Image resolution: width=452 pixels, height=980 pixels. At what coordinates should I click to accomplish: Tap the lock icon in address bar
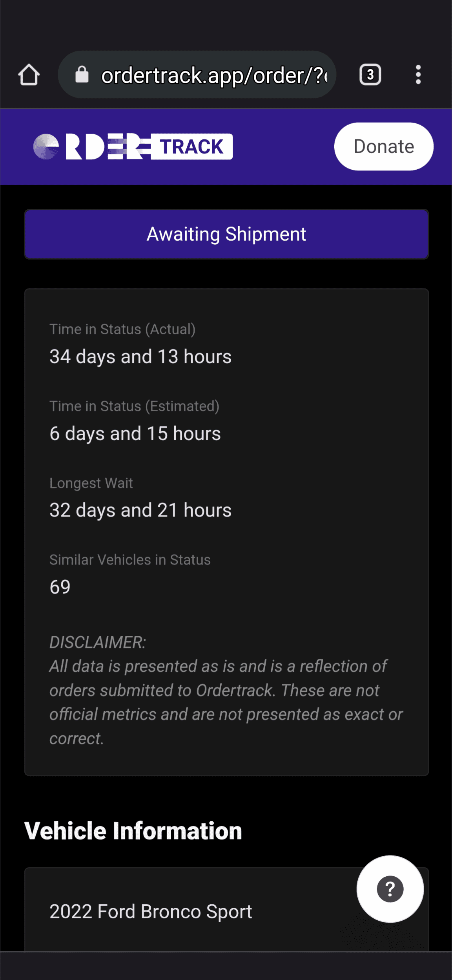[x=82, y=75]
